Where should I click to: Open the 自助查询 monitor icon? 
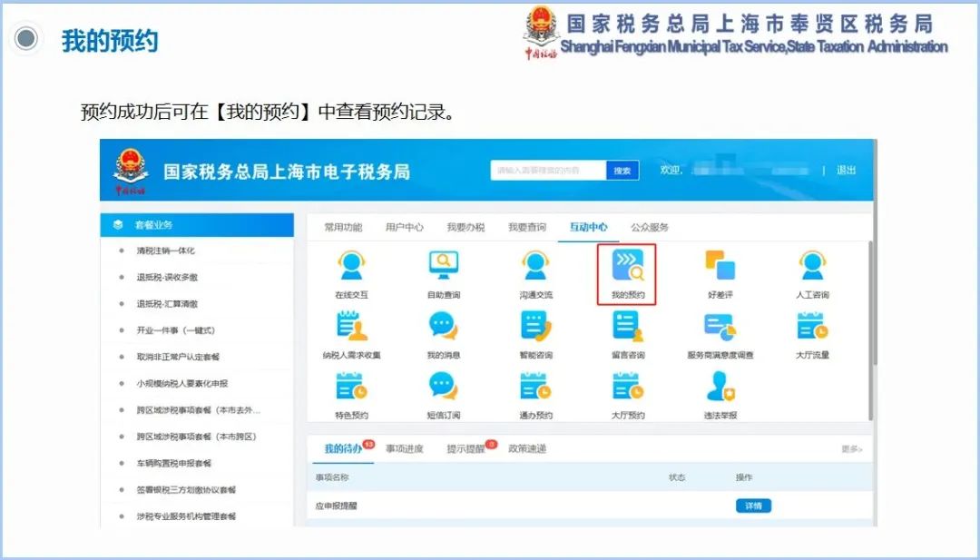444,267
